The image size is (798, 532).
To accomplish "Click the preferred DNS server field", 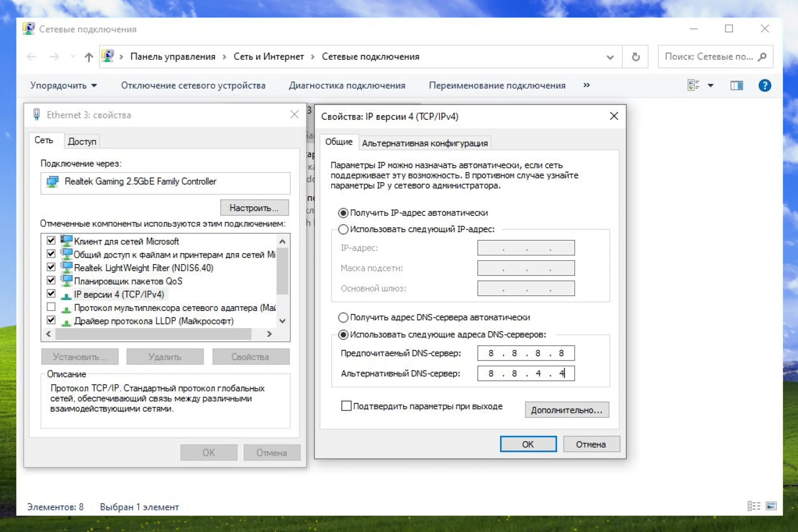I will [x=526, y=353].
